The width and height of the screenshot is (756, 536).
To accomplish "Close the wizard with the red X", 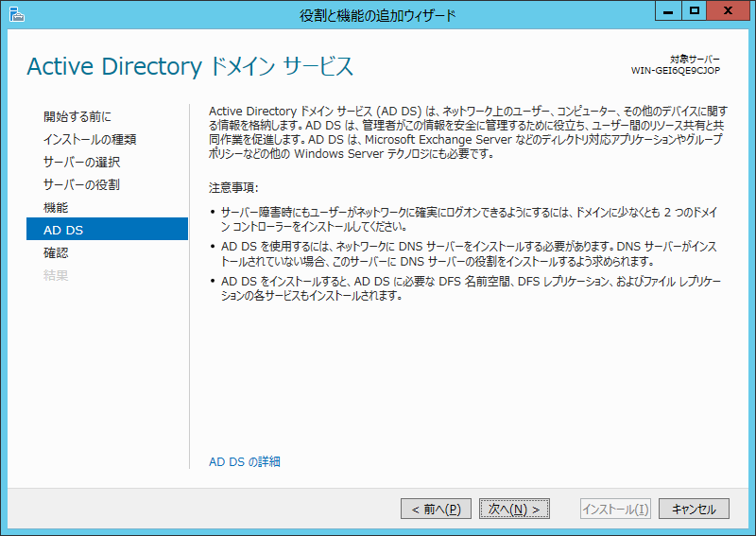I will pyautogui.click(x=730, y=12).
